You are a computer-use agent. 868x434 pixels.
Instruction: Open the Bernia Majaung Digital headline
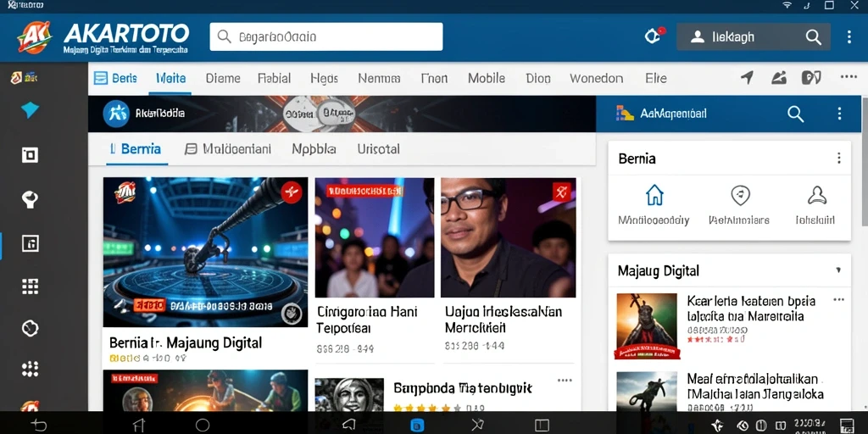point(186,342)
